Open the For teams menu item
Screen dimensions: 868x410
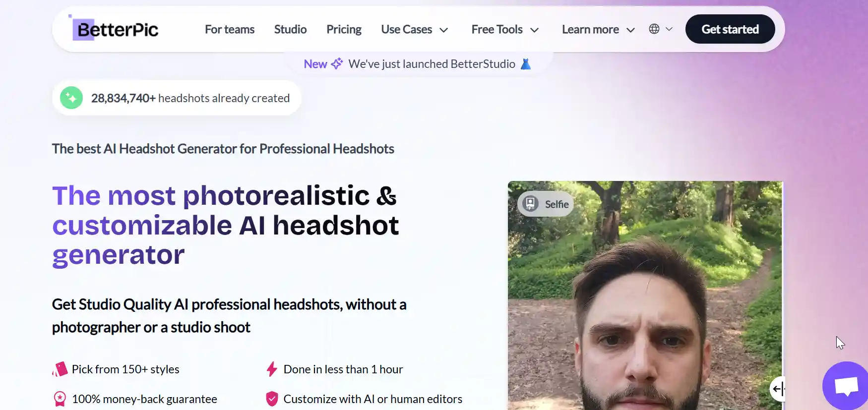click(230, 29)
